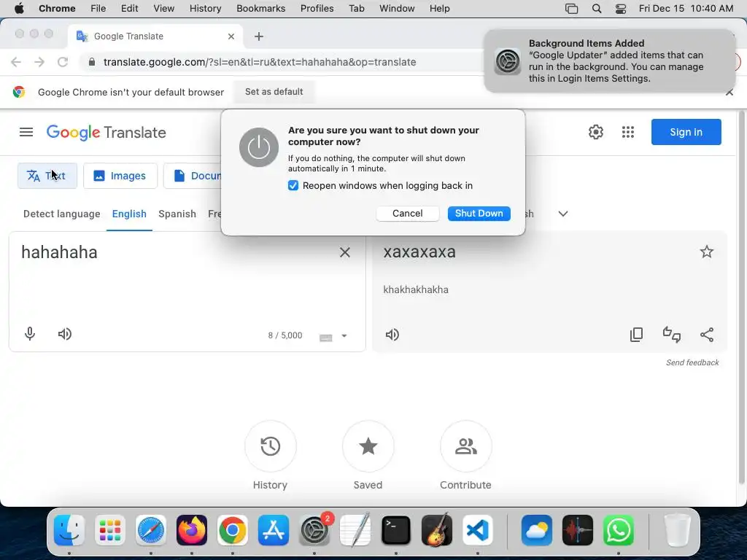
Task: Open Send feedback link
Action: click(692, 363)
